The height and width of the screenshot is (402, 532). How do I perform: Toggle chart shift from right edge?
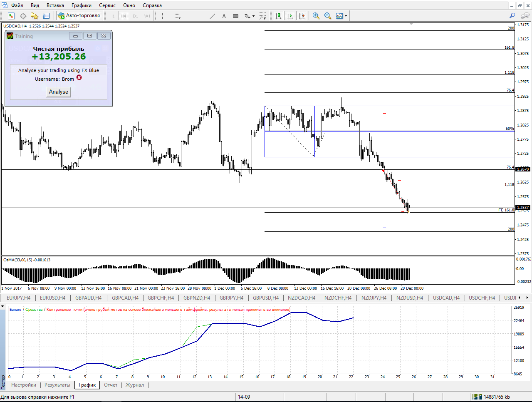click(302, 16)
